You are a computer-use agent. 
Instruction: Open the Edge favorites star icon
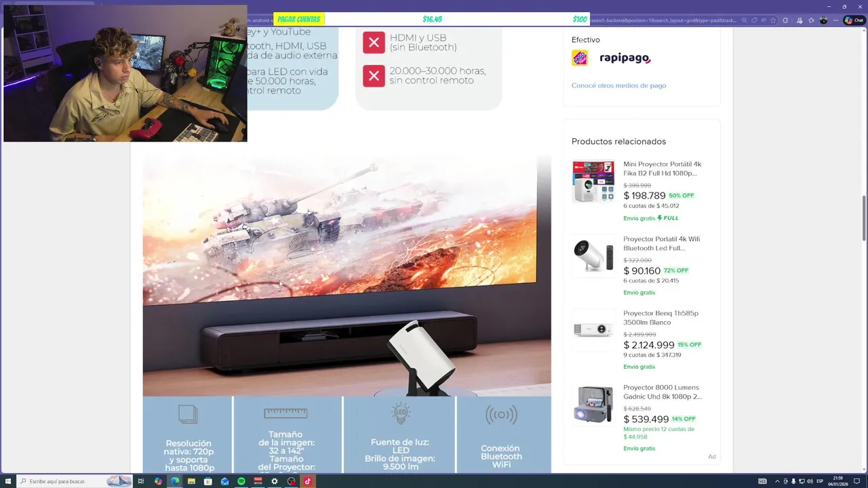coord(811,20)
